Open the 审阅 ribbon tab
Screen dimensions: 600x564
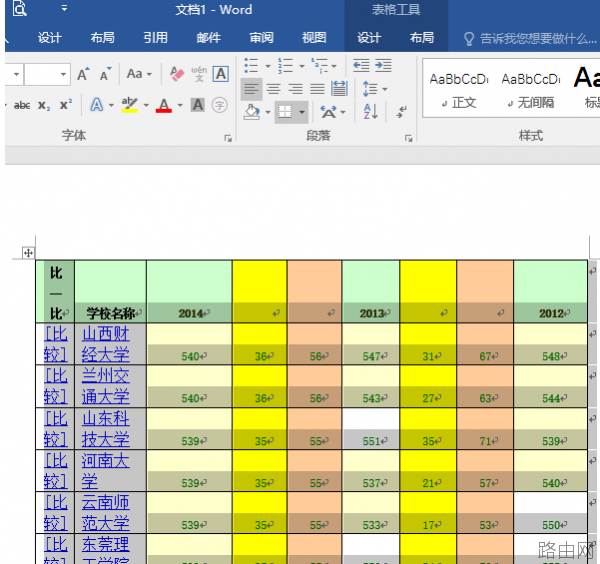pos(261,38)
